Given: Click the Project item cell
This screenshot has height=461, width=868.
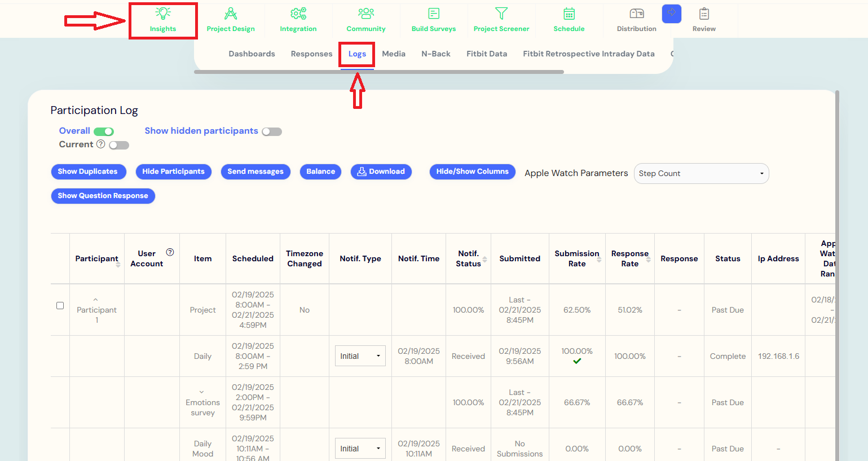Looking at the screenshot, I should (x=202, y=310).
